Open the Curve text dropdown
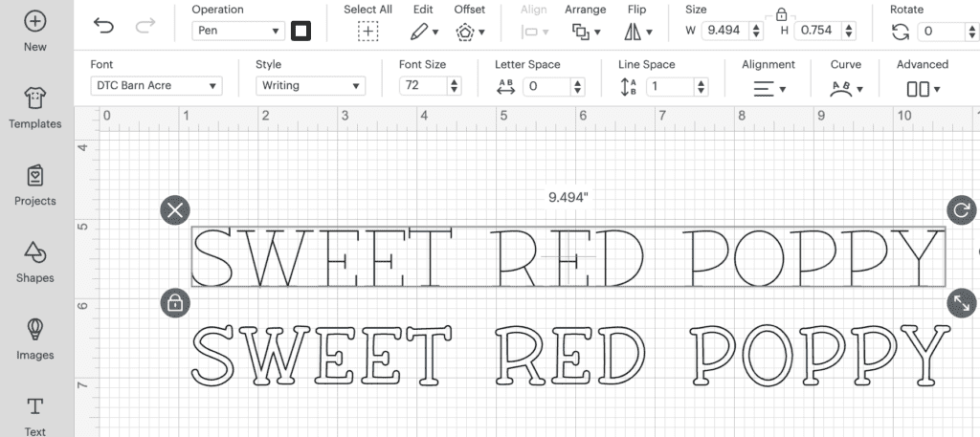Viewport: 980px width, 437px height. (x=846, y=89)
